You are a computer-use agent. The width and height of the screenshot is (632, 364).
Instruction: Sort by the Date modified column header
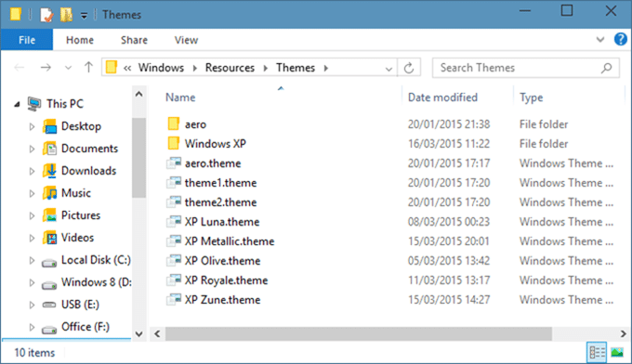tap(442, 97)
